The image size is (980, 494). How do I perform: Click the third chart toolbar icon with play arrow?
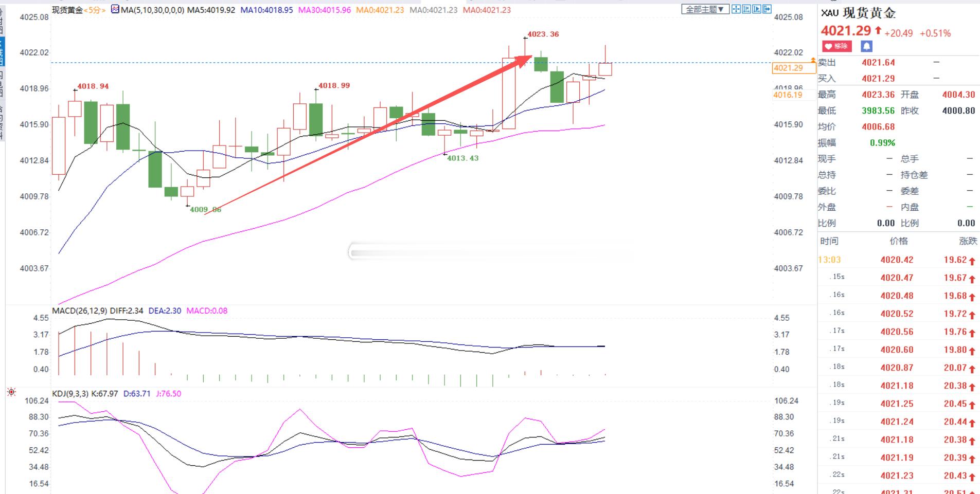point(756,9)
